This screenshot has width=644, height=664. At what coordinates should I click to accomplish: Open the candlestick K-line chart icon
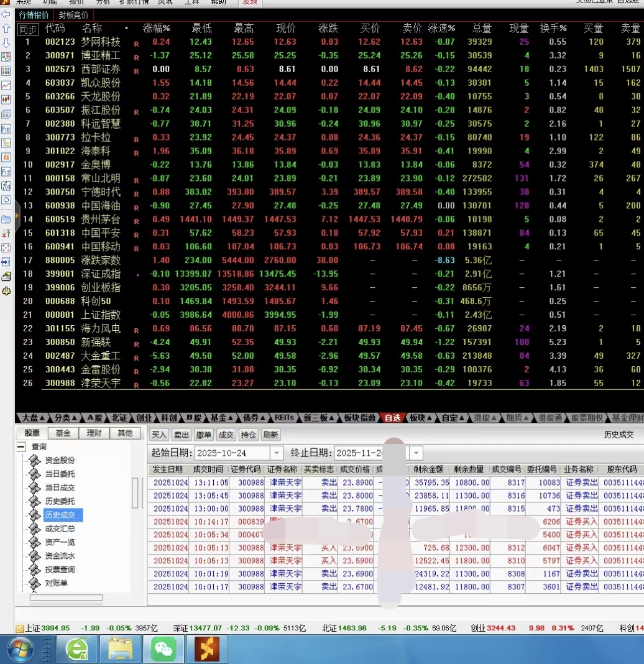click(x=6, y=99)
